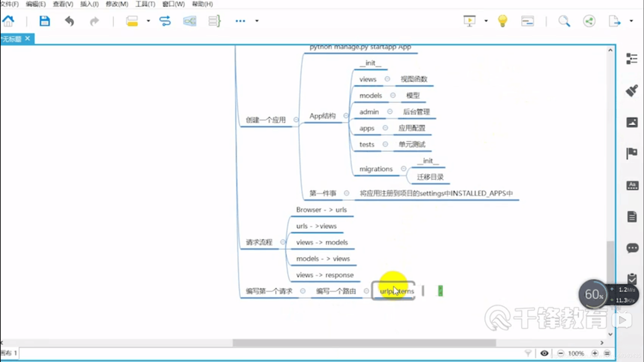Open the topic insert dropdown arrow
This screenshot has height=362, width=644.
click(148, 21)
